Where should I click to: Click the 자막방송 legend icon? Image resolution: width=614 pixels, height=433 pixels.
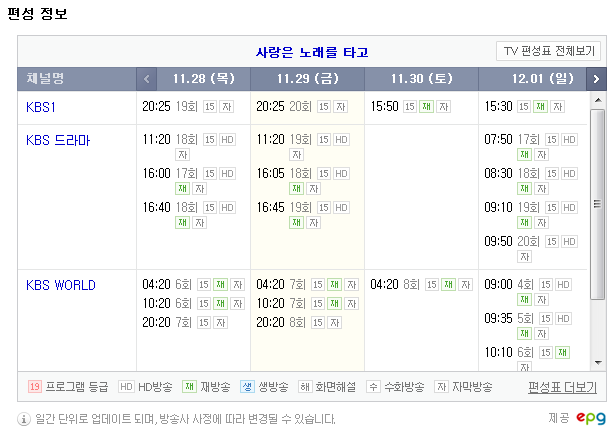(x=441, y=387)
